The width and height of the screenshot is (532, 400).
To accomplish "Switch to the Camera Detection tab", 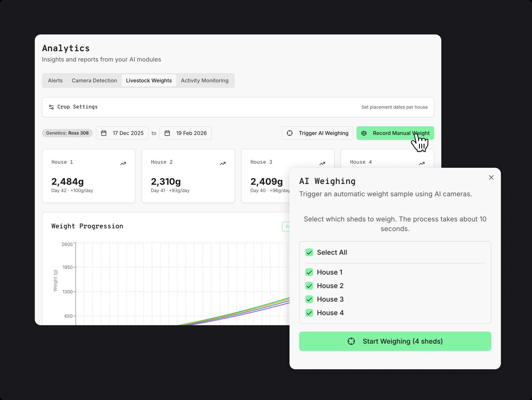I will coord(94,80).
